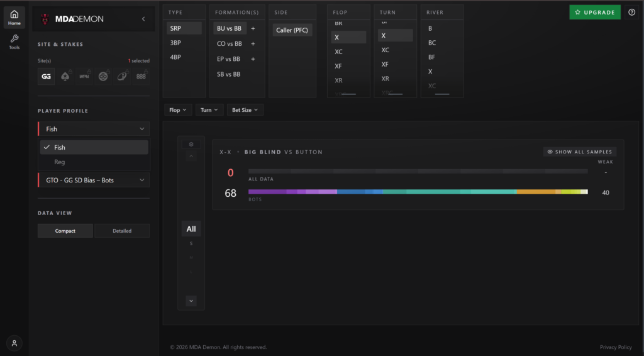
Task: Click the plus next to EP vs BB
Action: pyautogui.click(x=253, y=59)
